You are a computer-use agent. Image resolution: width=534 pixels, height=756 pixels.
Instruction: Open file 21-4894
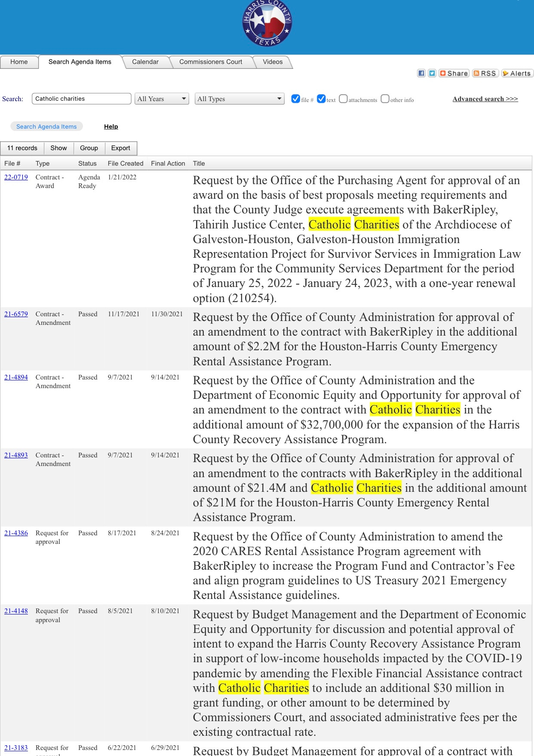click(16, 377)
